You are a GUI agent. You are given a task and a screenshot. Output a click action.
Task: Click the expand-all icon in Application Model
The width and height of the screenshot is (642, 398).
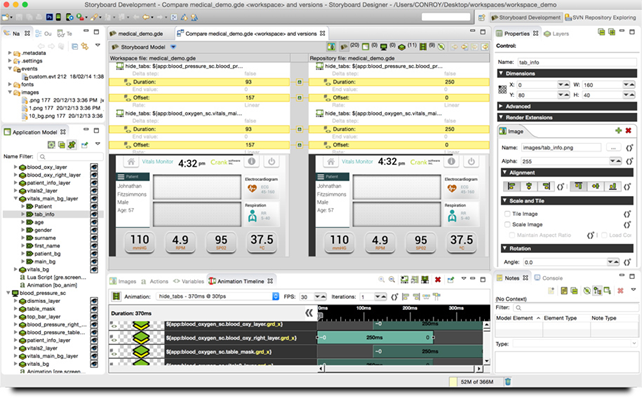coord(51,145)
